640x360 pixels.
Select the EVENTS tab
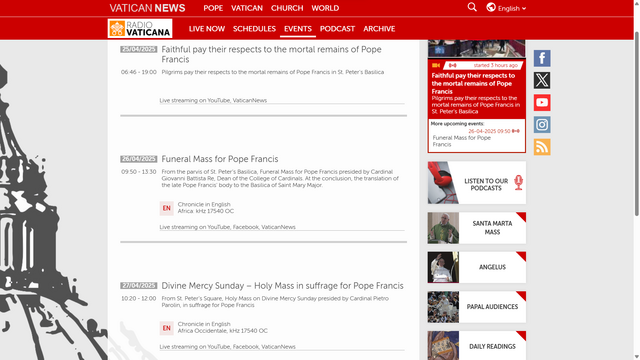click(298, 29)
